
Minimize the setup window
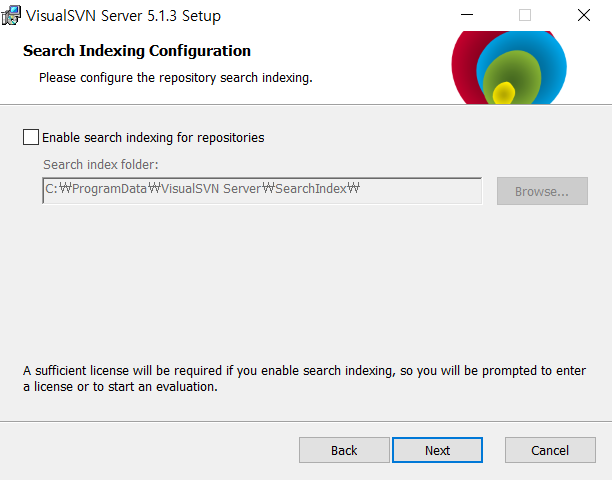[467, 15]
